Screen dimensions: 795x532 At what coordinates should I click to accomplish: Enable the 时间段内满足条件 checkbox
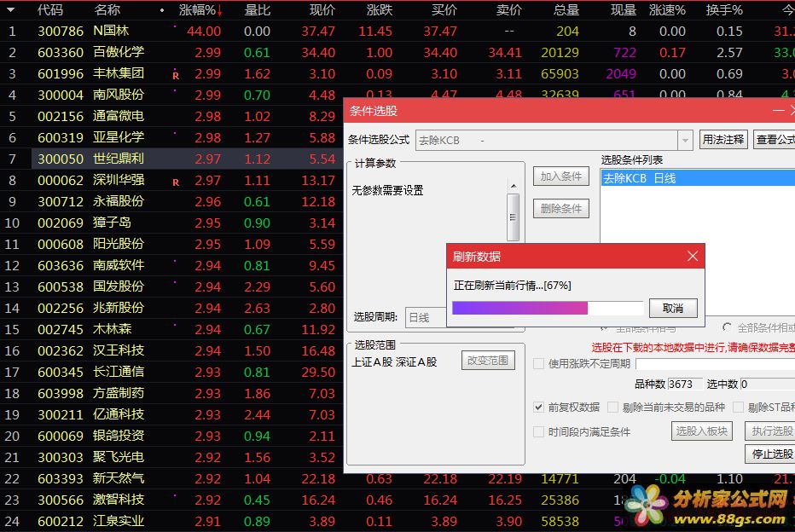[538, 431]
